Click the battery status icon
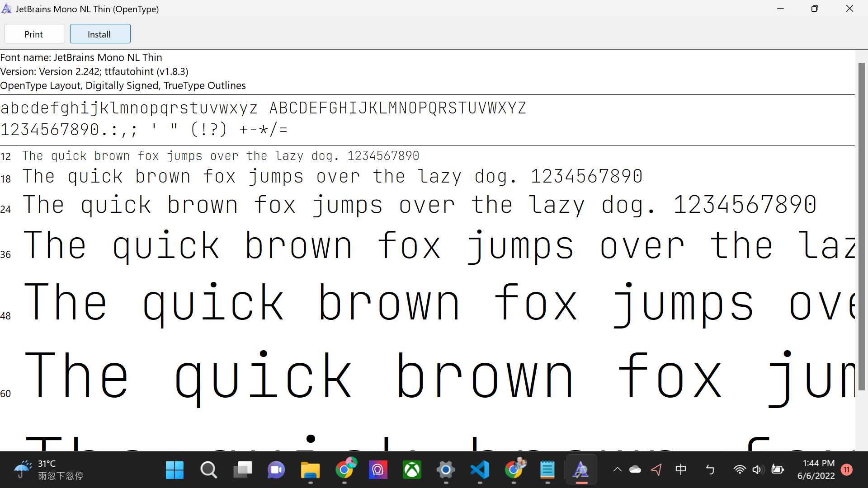The image size is (868, 488). [x=778, y=470]
